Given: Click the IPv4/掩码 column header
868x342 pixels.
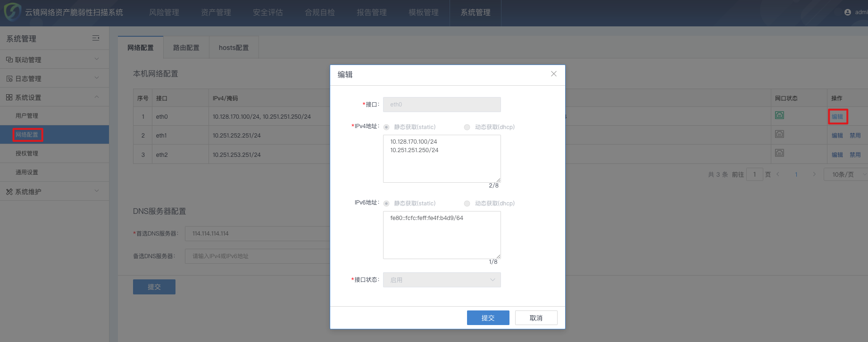Looking at the screenshot, I should (x=225, y=98).
